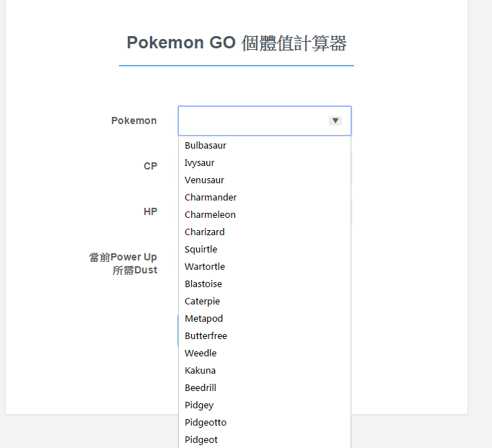Focus the Pokemon combo box text field

[252, 121]
